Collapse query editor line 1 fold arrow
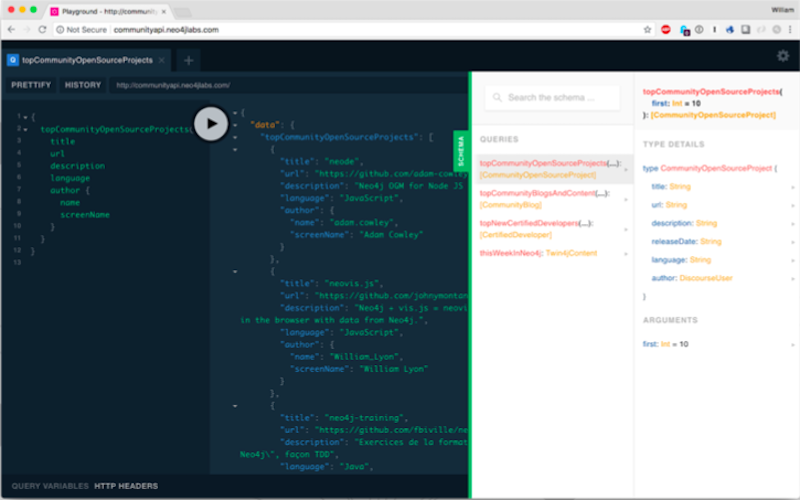The width and height of the screenshot is (800, 500). 25,117
